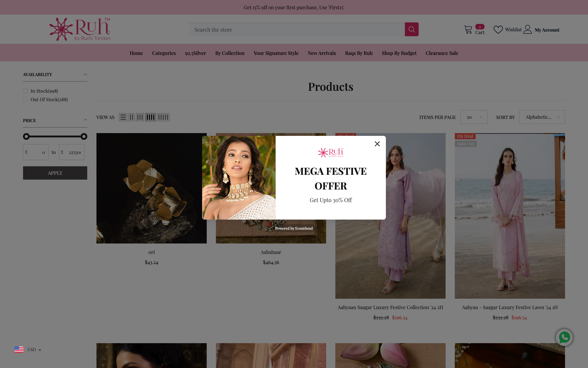This screenshot has height=368, width=588.
Task: Click the Wishlist text link
Action: 513,30
